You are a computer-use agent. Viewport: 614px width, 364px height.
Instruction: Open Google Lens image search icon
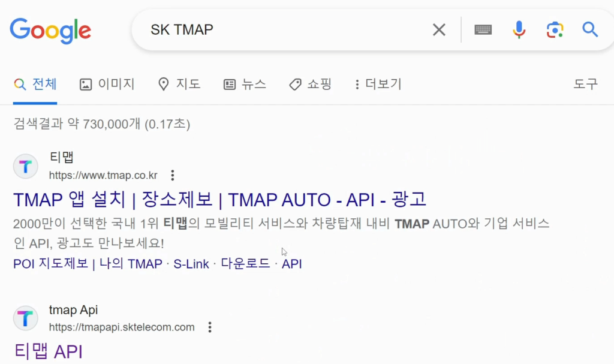555,29
